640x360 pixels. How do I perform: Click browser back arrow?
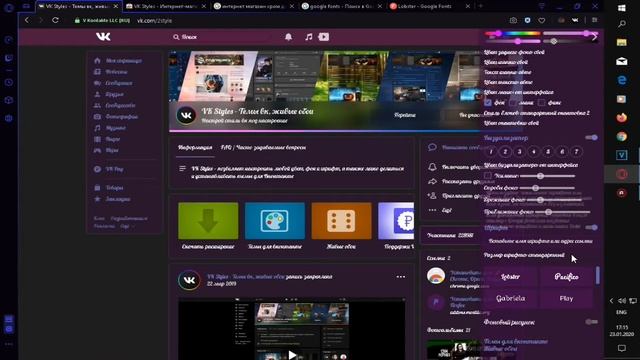27,20
